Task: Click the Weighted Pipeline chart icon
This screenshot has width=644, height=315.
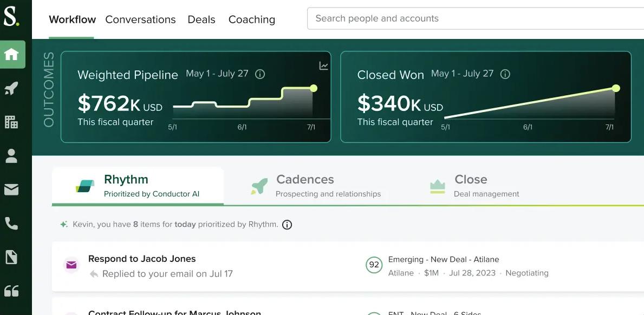Action: click(x=323, y=66)
